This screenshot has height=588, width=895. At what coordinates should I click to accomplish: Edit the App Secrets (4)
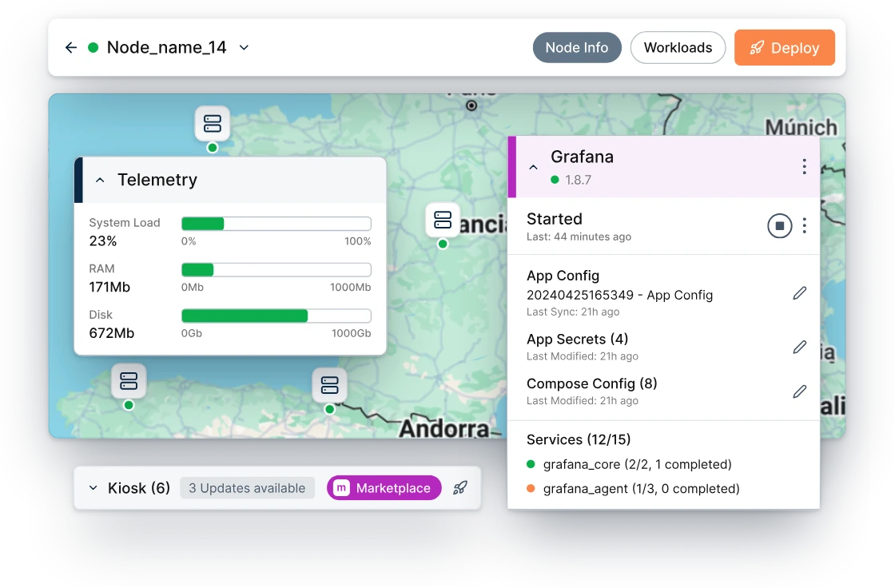tap(800, 347)
